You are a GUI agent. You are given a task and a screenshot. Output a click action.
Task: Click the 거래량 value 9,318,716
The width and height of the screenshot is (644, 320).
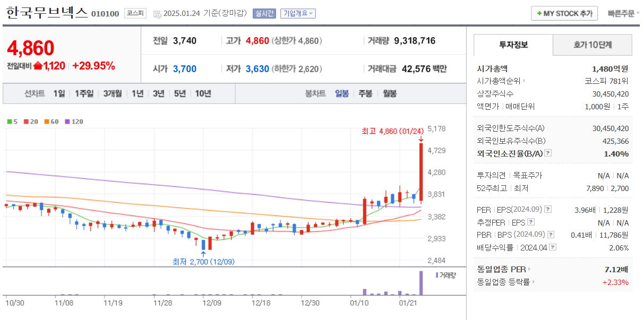coord(415,41)
